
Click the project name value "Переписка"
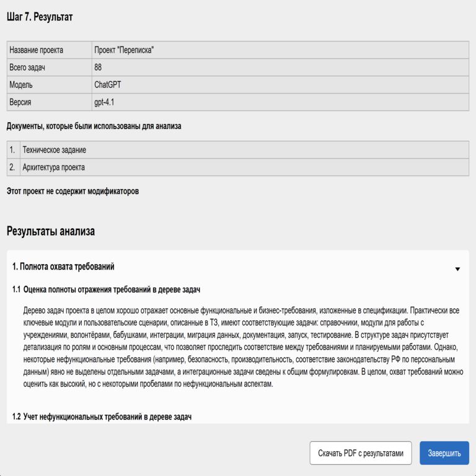(x=123, y=50)
